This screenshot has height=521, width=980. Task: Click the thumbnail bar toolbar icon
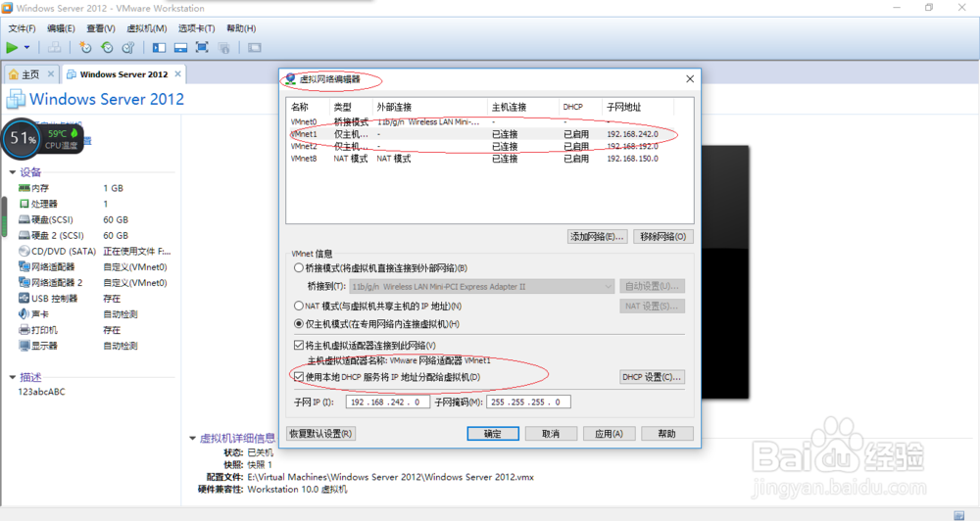[x=180, y=47]
